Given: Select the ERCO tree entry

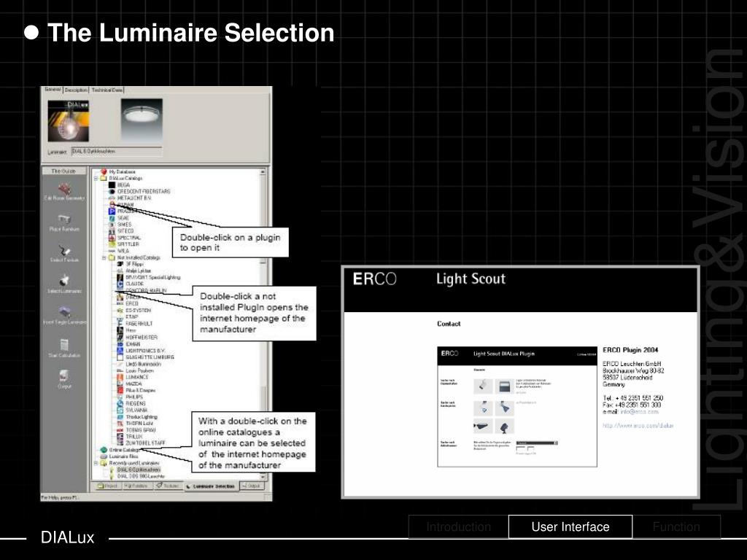Looking at the screenshot, I should [x=132, y=303].
